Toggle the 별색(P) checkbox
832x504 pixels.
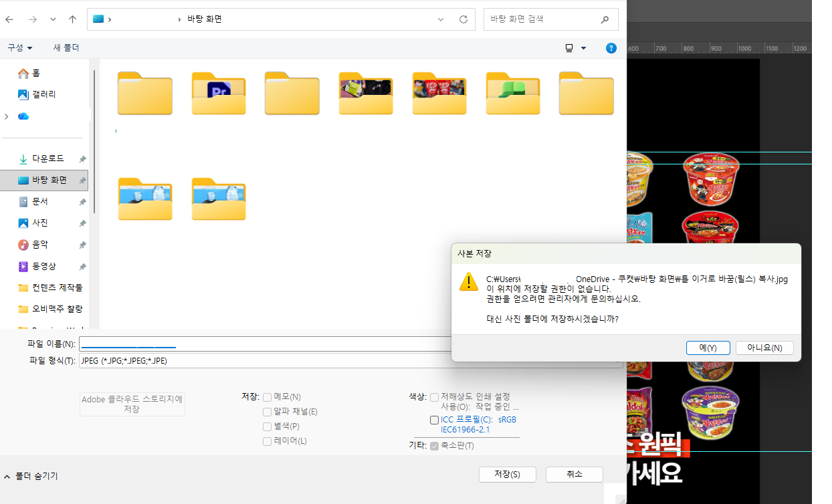[268, 426]
